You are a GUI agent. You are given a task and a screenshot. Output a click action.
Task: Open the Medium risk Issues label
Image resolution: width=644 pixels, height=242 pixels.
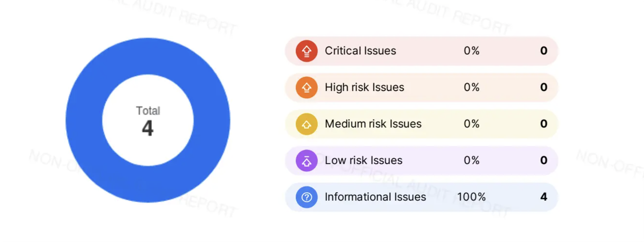tap(373, 124)
